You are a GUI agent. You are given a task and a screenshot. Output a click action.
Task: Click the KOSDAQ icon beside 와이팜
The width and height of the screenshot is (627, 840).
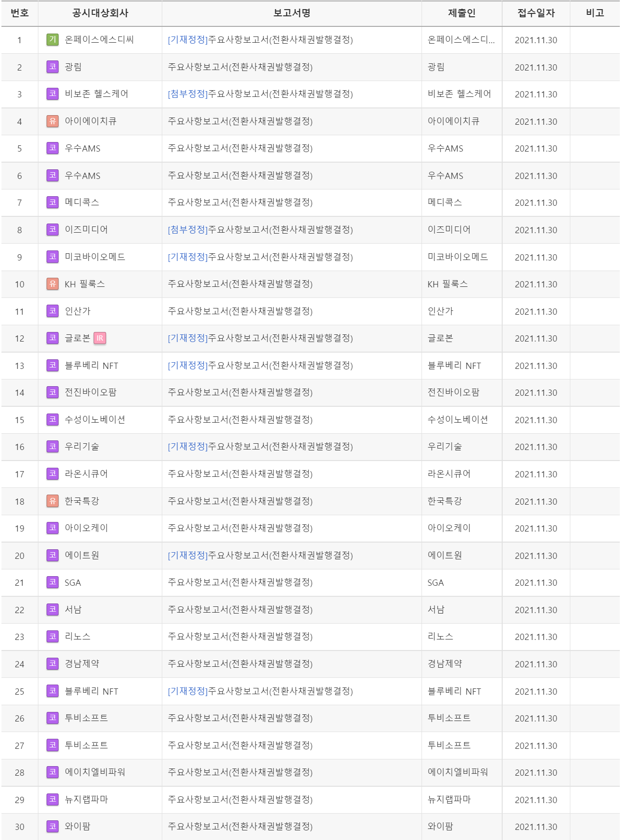(x=52, y=827)
